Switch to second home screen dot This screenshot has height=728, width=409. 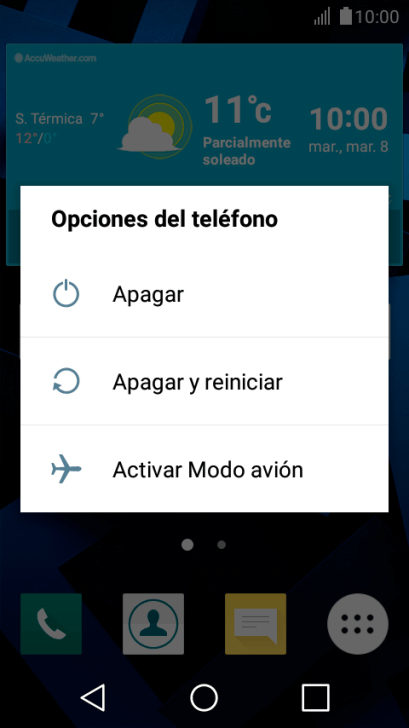point(221,545)
